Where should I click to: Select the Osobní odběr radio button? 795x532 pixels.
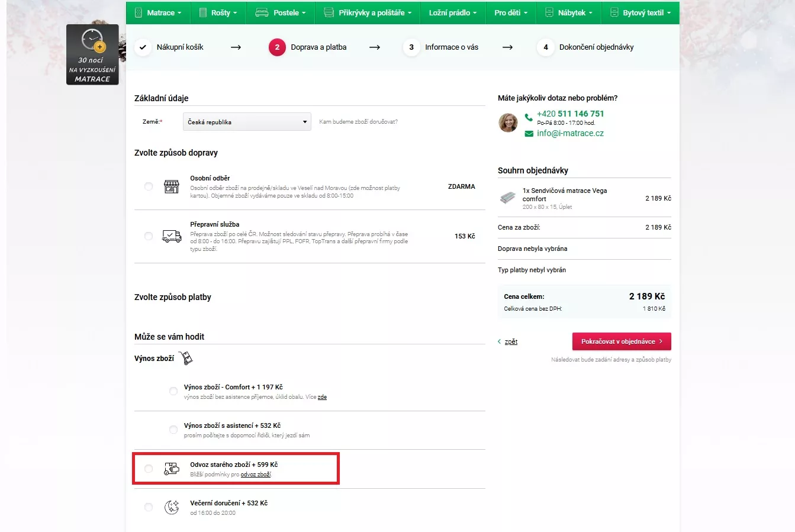click(x=149, y=186)
